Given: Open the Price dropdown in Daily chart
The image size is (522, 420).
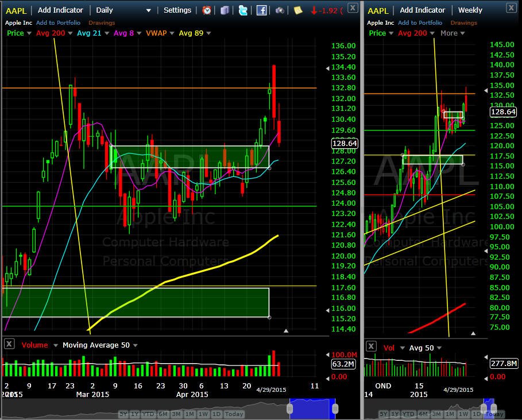Looking at the screenshot, I should pos(29,33).
